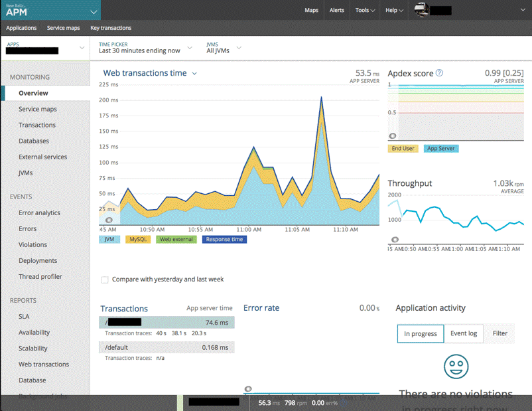The image size is (532, 411).
Task: Toggle the MySQL legend series
Action: point(139,239)
